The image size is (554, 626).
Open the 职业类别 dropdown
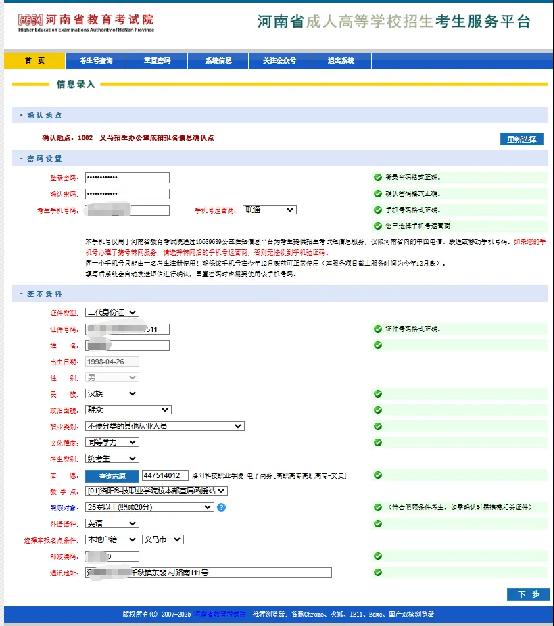165,426
